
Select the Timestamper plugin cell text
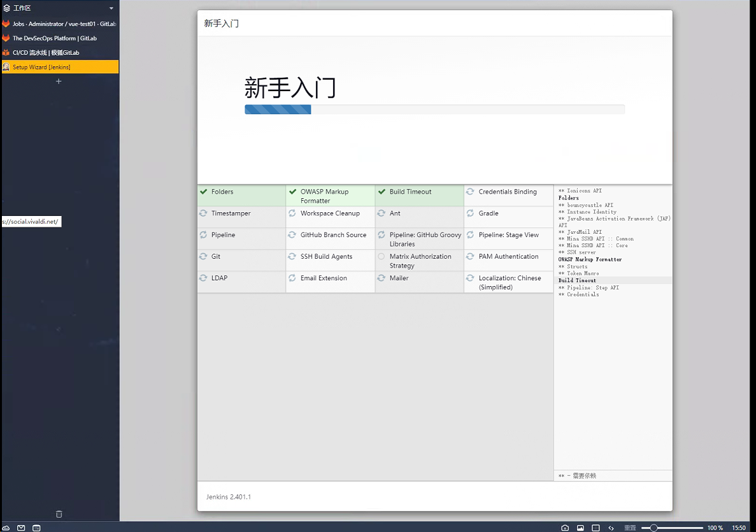coord(231,213)
